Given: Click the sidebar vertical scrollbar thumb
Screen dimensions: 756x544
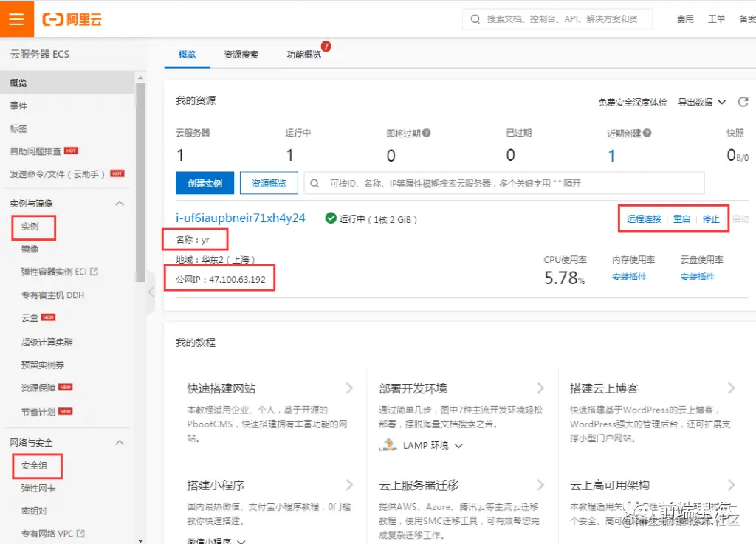Looking at the screenshot, I should click(140, 182).
